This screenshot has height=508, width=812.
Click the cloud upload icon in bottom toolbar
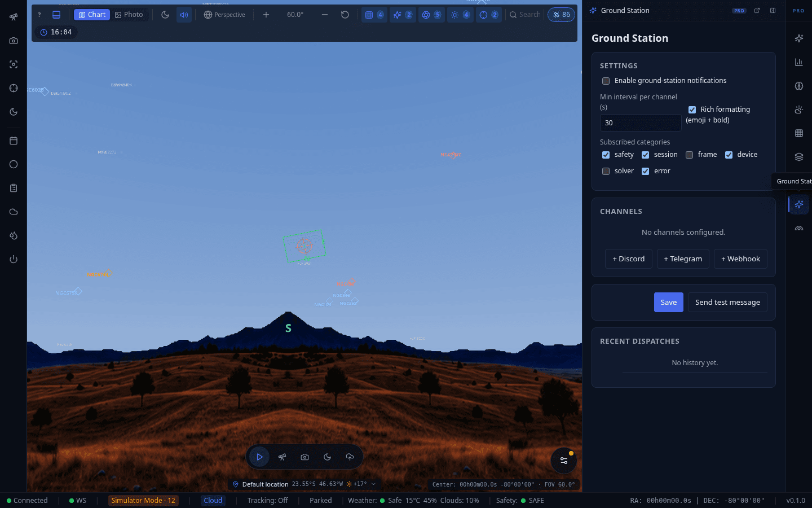(x=350, y=457)
